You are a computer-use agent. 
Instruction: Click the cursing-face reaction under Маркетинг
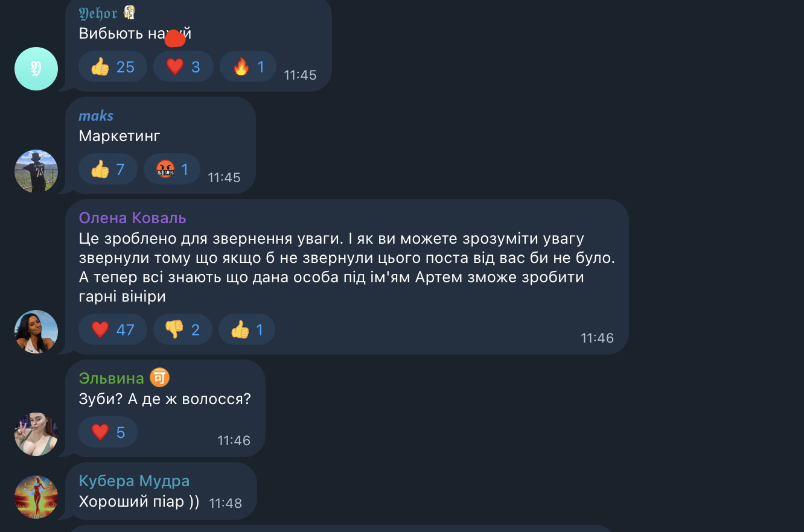(x=171, y=169)
